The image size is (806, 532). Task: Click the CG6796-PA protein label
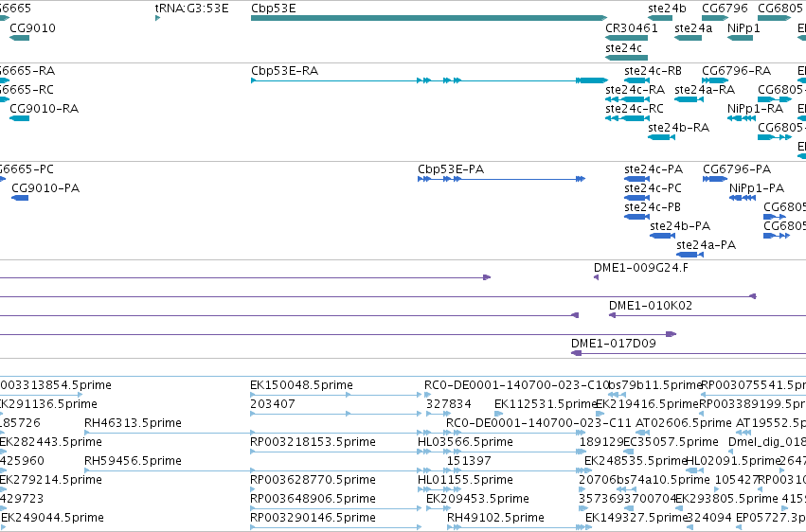(x=737, y=168)
